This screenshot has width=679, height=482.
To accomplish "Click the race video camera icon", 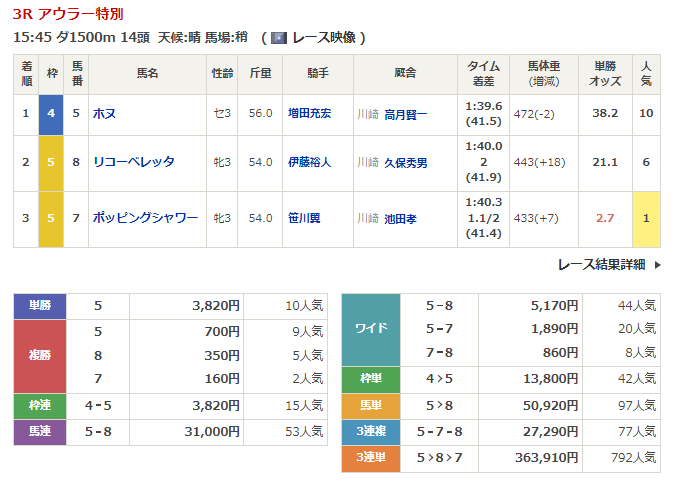I will click(279, 38).
